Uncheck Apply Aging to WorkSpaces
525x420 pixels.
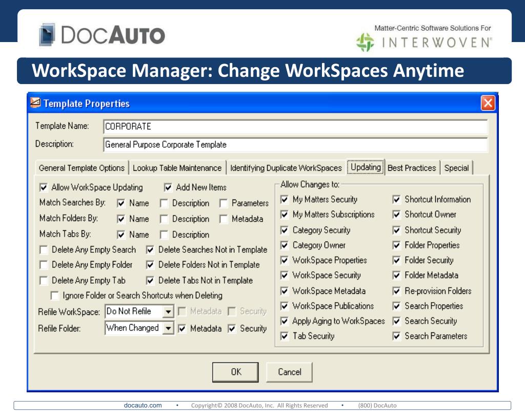tap(284, 321)
